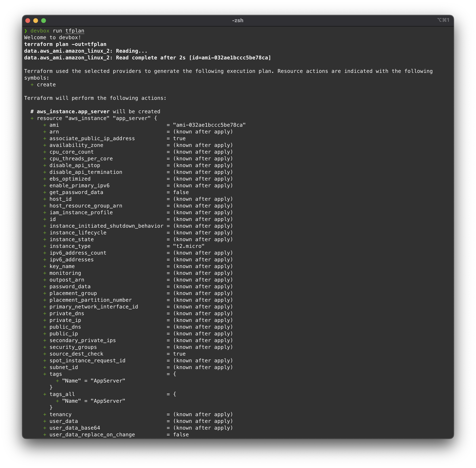Click 'user_data_replace_on_change' attribute

(92, 435)
